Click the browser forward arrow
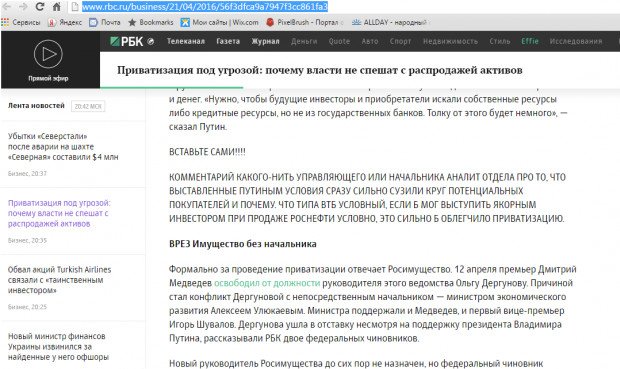 click(x=23, y=7)
